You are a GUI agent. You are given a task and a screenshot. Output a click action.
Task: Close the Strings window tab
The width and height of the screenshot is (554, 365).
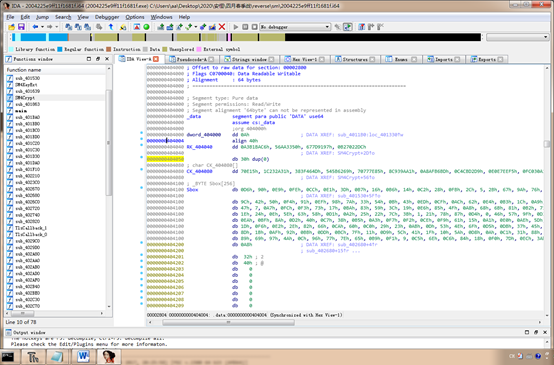[x=271, y=59]
